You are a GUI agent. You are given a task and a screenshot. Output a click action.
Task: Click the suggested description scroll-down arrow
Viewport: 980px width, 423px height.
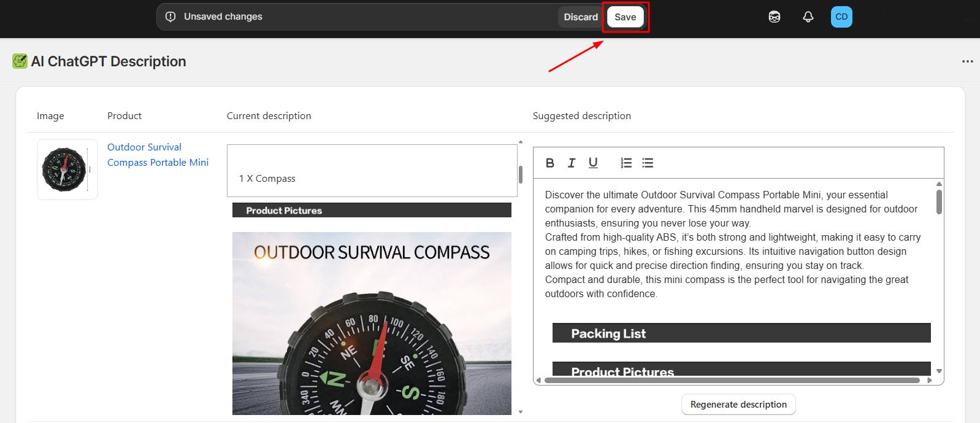pyautogui.click(x=939, y=371)
